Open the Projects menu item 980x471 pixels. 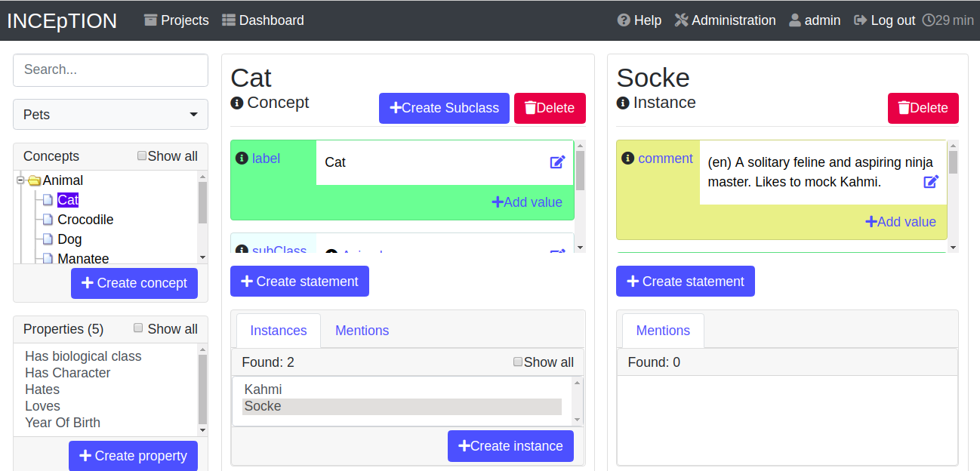coord(177,20)
